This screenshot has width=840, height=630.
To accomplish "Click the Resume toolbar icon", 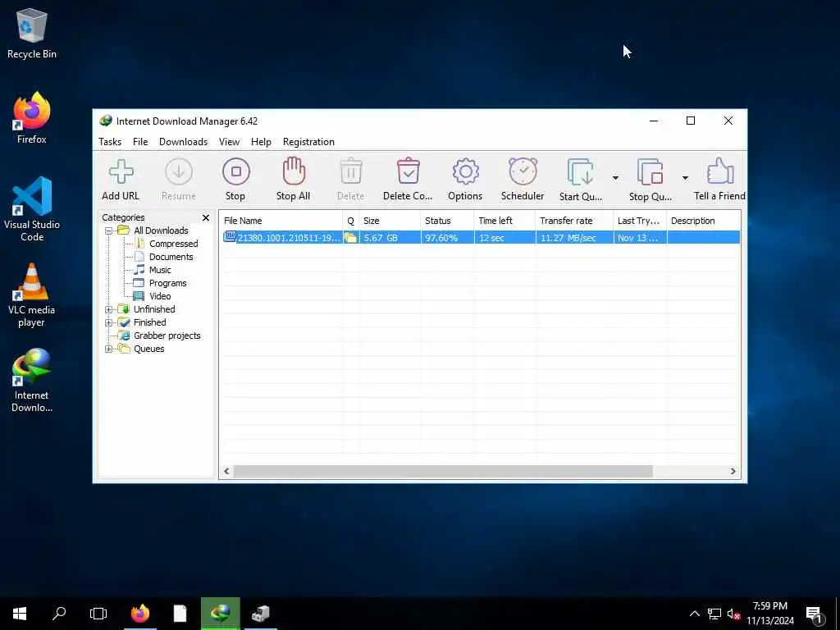I will [x=178, y=172].
